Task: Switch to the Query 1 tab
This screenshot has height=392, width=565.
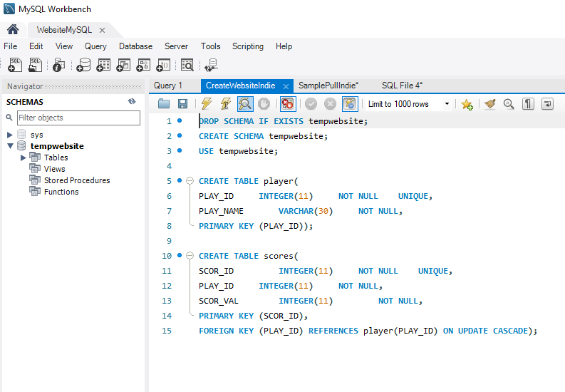Action: [168, 86]
